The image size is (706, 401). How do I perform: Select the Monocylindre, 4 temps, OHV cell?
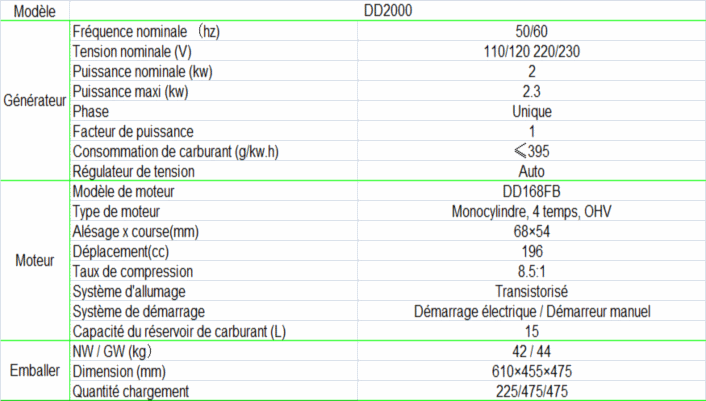pos(531,212)
